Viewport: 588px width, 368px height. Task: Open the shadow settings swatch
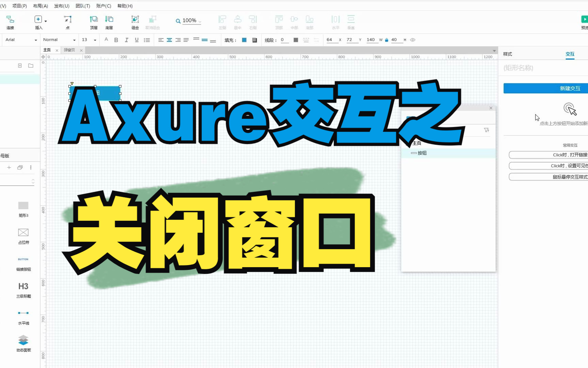pyautogui.click(x=255, y=40)
